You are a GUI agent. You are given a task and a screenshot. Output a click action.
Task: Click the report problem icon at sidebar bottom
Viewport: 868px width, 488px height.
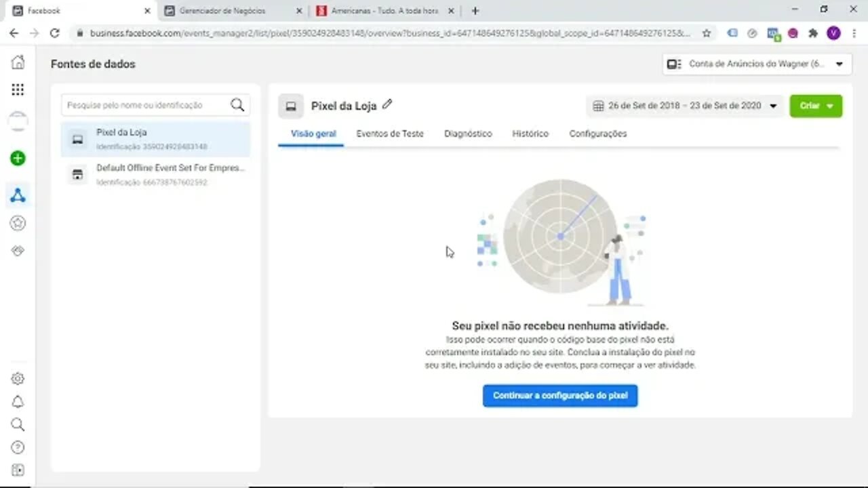18,470
